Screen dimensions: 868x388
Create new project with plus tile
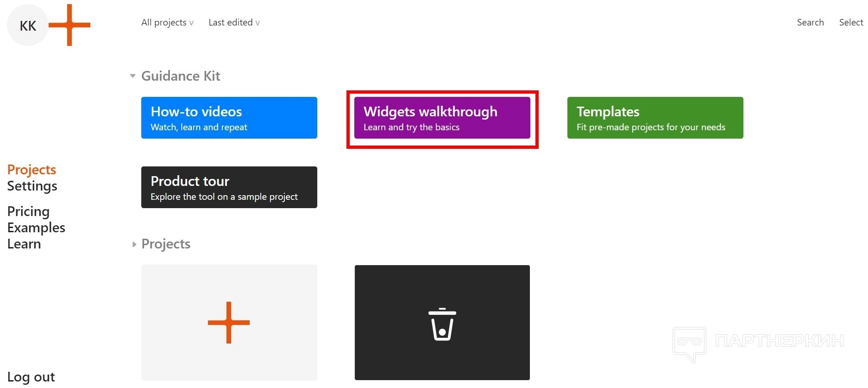pyautogui.click(x=229, y=323)
